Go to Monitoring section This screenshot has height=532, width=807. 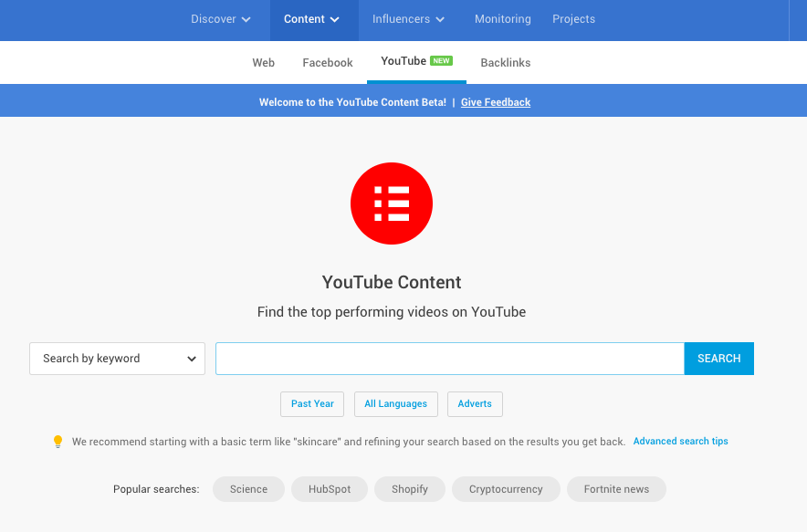(502, 19)
